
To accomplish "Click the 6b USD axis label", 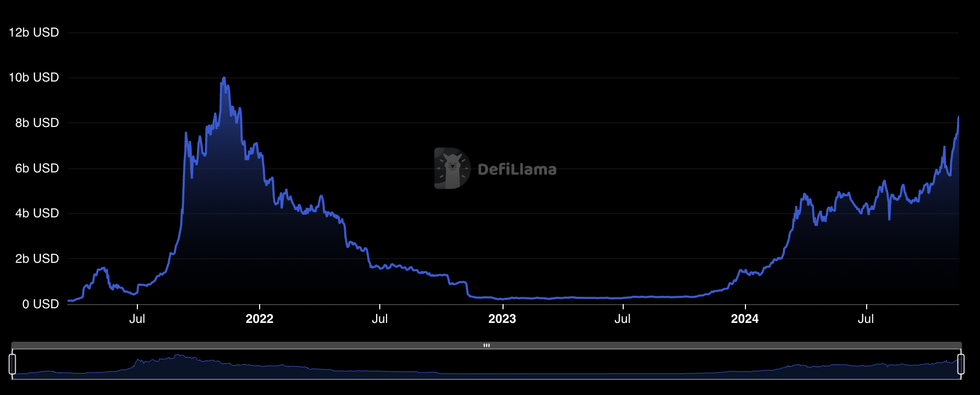I will 37,168.
